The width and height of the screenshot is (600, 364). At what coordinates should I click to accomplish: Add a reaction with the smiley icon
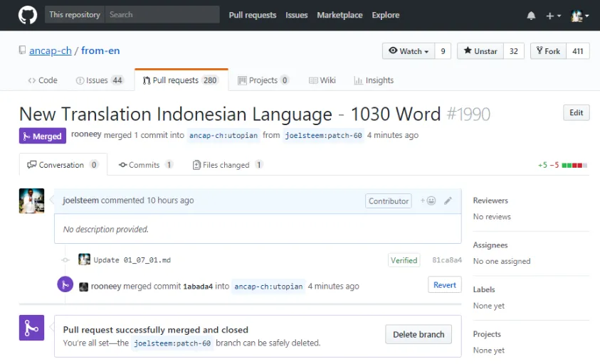click(428, 200)
